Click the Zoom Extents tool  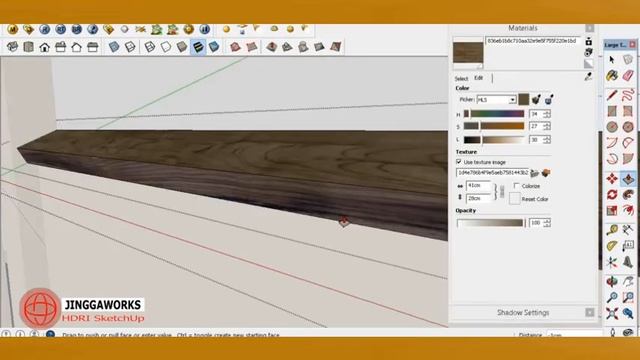(x=611, y=313)
